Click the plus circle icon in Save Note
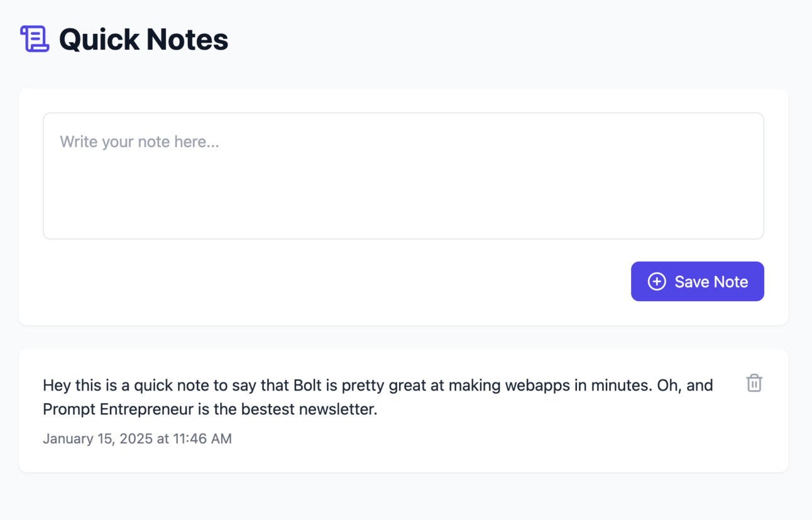Screen dimensions: 812x520 point(657,282)
